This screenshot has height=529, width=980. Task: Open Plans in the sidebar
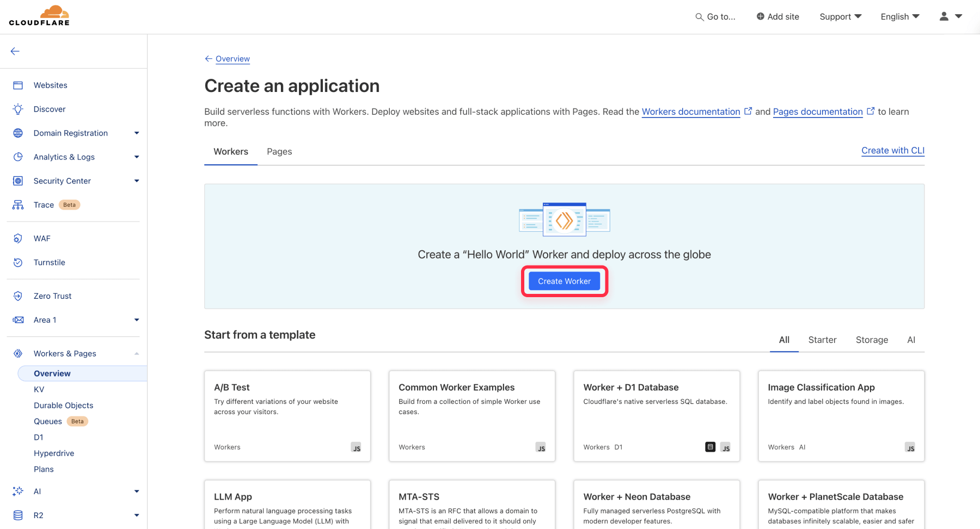44,469
